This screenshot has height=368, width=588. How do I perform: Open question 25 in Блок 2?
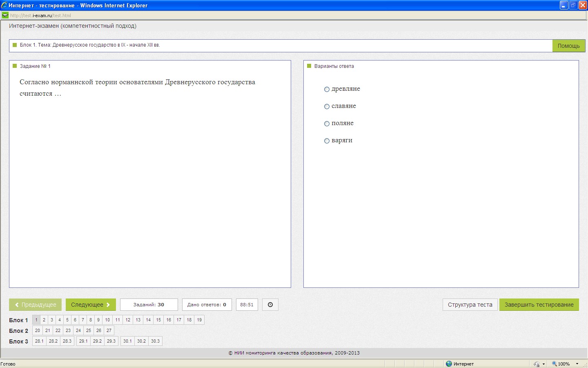[x=89, y=330]
